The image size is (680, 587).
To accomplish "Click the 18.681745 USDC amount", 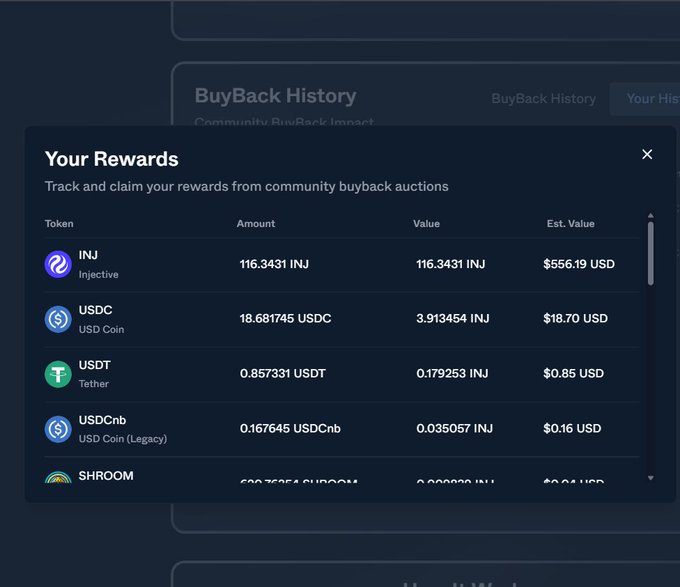I will pyautogui.click(x=285, y=319).
